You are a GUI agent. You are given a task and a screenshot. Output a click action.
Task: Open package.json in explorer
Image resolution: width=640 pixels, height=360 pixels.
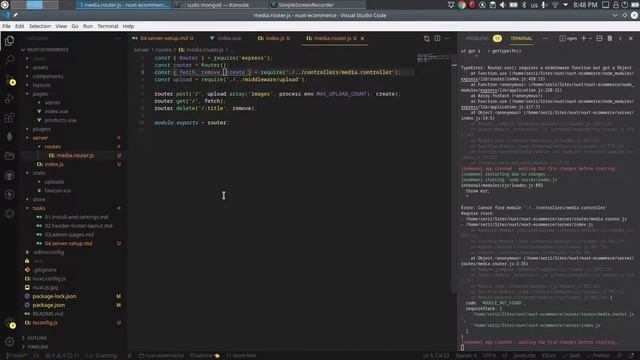coord(49,305)
